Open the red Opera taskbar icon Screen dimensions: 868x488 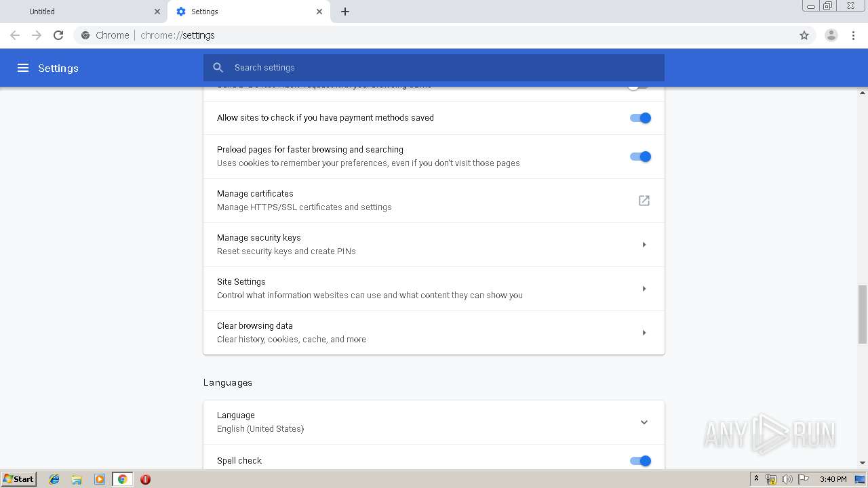click(145, 479)
